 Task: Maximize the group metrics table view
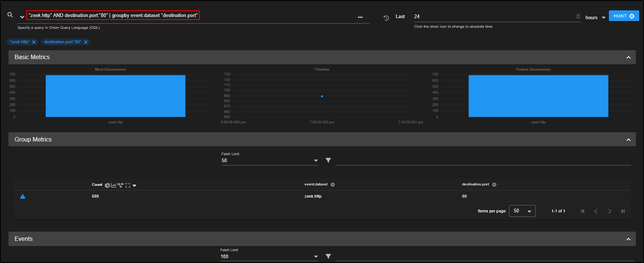(x=128, y=185)
